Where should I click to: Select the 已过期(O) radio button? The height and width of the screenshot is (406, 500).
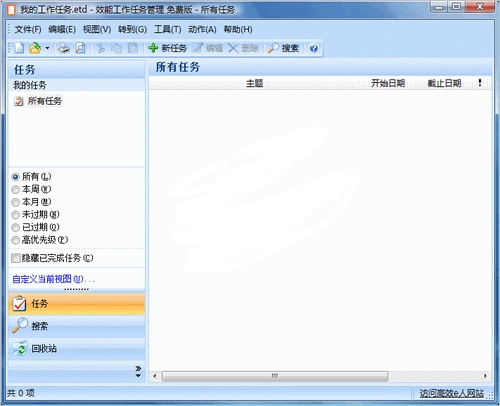15,227
